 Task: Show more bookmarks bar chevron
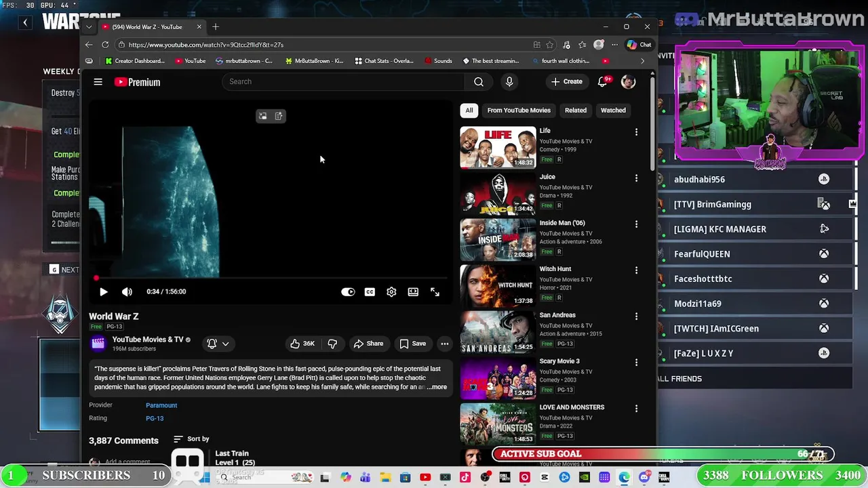tap(642, 61)
